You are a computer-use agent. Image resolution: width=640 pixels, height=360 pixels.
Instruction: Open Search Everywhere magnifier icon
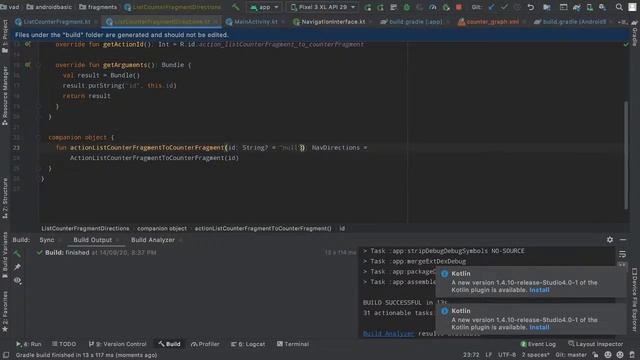[x=619, y=7]
